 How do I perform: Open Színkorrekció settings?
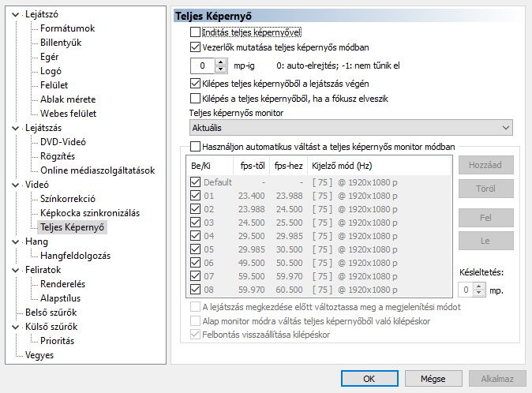(68, 199)
